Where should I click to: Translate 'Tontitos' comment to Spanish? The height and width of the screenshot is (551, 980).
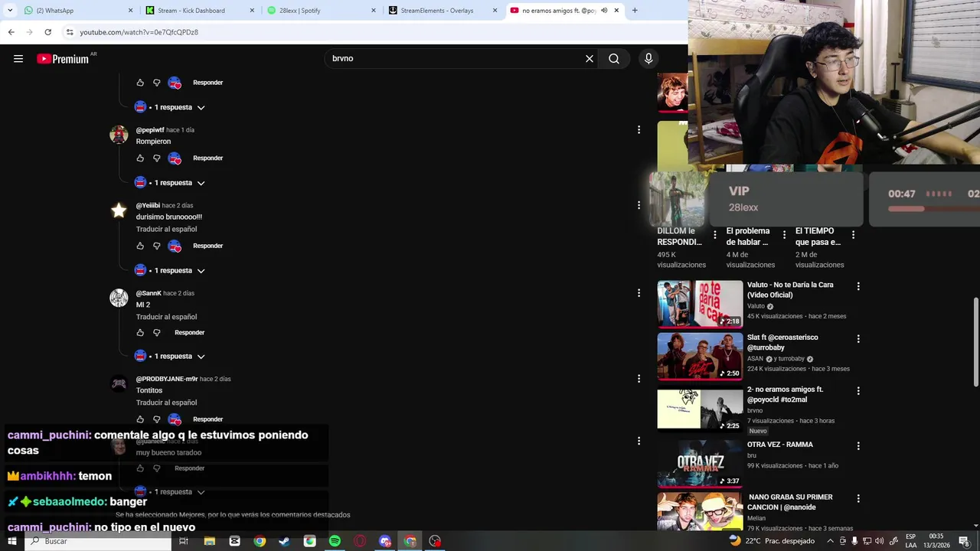pyautogui.click(x=167, y=403)
